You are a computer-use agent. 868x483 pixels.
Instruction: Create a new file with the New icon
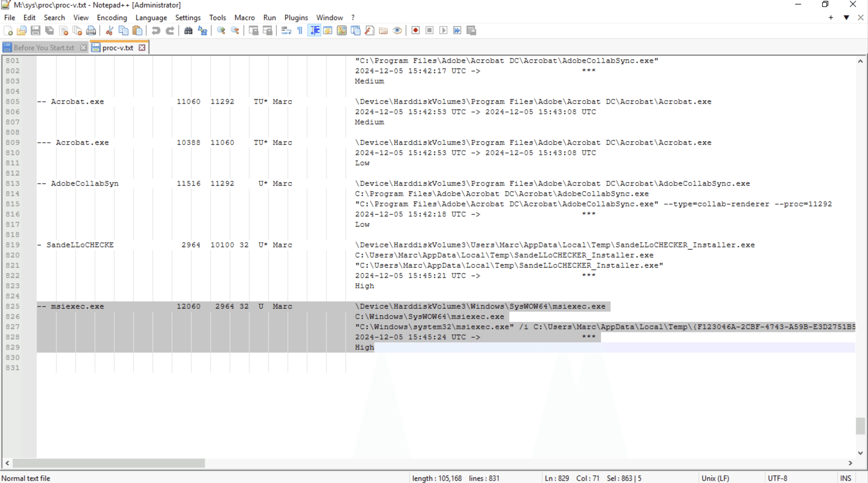click(8, 31)
